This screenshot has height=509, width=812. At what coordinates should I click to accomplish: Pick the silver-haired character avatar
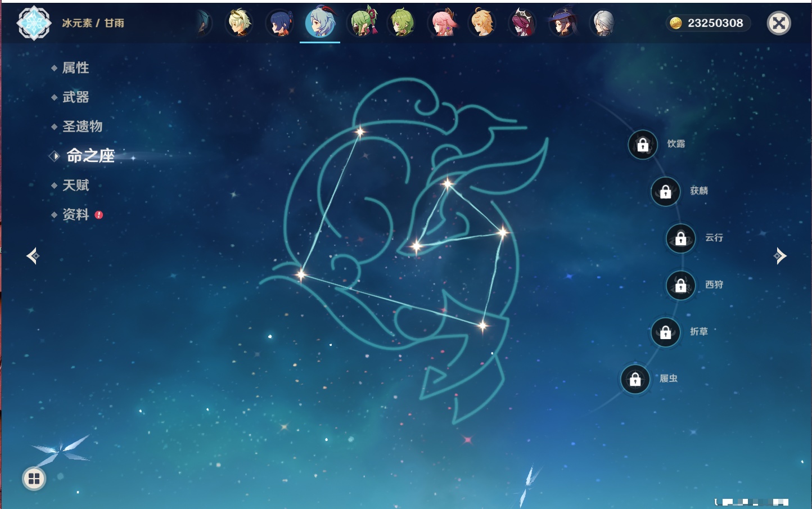point(603,23)
